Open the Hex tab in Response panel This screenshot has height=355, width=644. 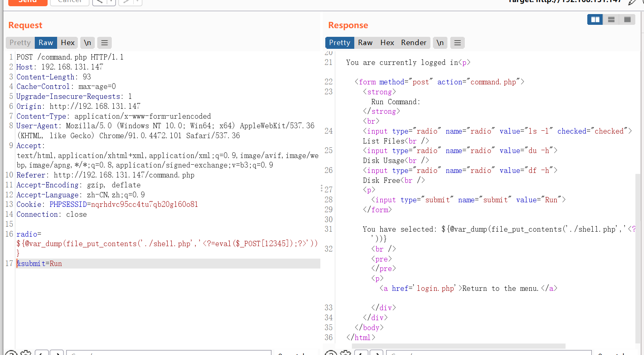click(x=387, y=43)
